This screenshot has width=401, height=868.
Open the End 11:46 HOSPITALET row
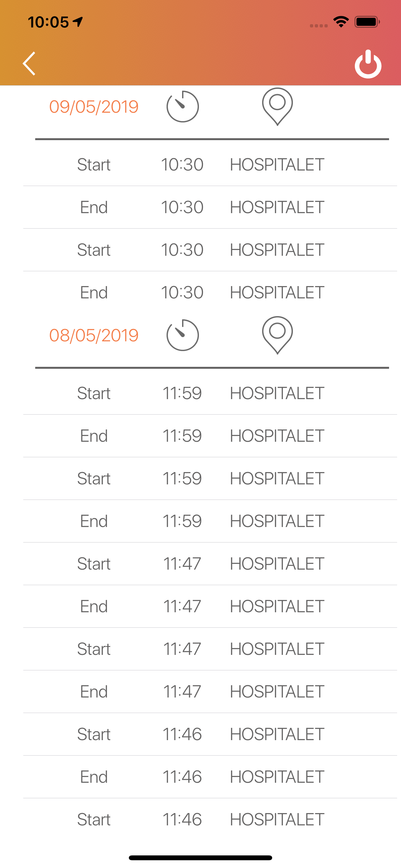tap(210, 777)
